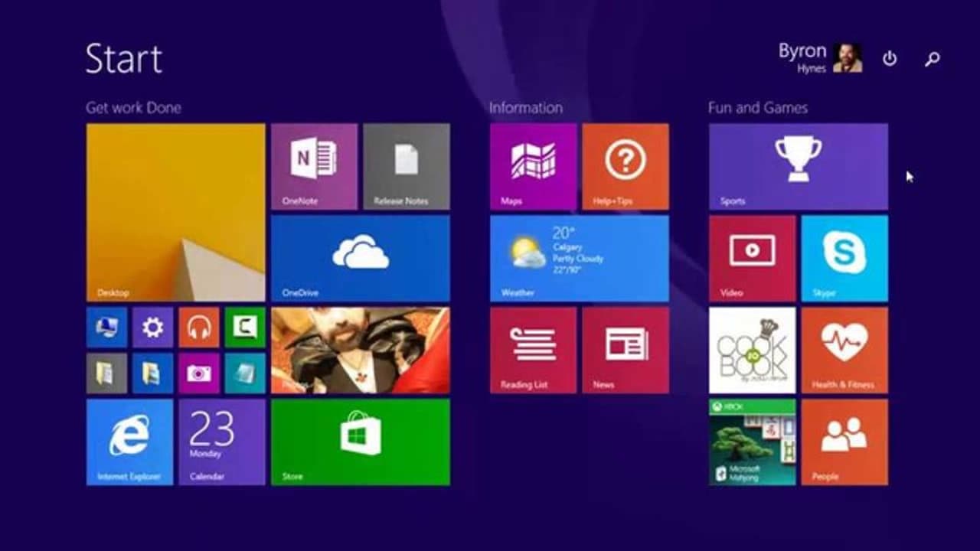
Task: Check Calgary weather via the Weather live tile
Action: (x=579, y=258)
